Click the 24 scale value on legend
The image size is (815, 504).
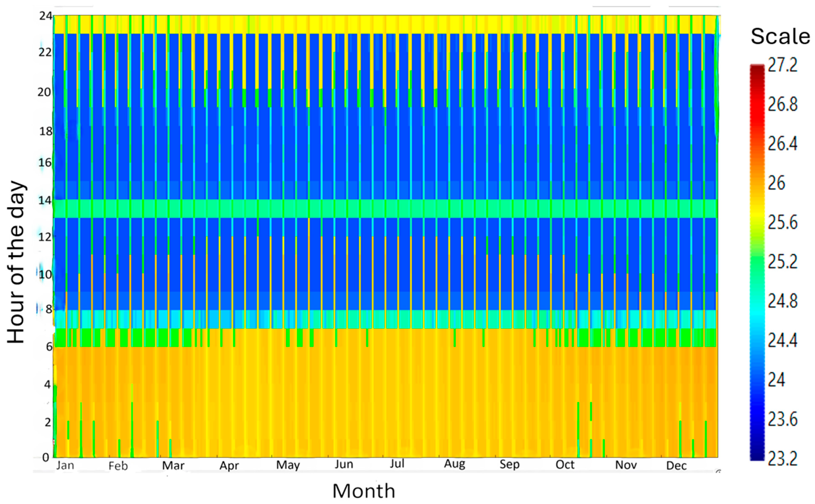(x=777, y=380)
